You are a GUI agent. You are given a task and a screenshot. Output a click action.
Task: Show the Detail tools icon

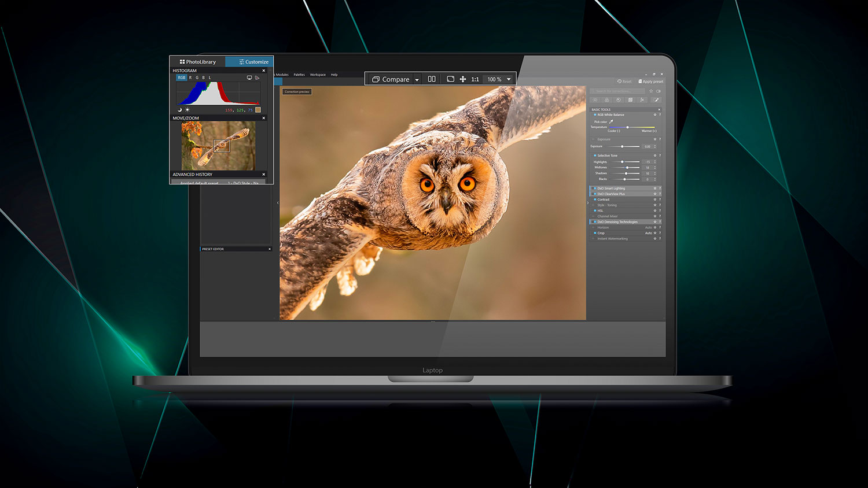tap(619, 100)
